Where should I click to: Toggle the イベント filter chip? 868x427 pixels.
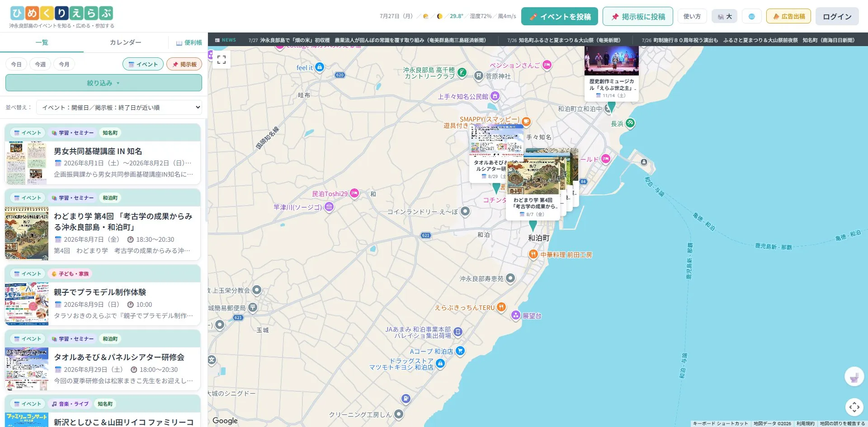click(143, 64)
